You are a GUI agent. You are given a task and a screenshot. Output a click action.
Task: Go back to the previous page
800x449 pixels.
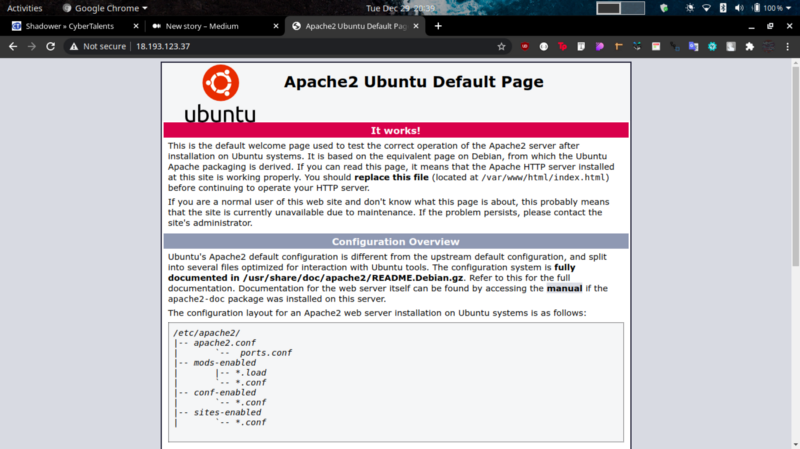[13, 46]
